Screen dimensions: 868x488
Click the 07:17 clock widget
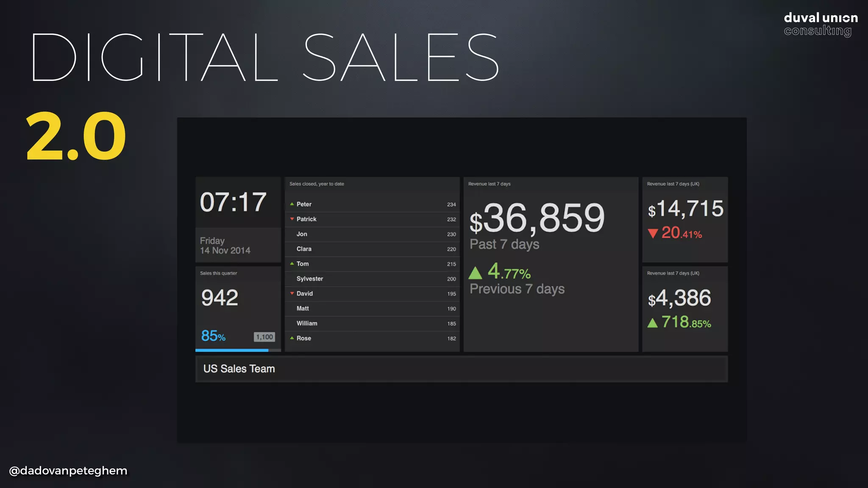pyautogui.click(x=234, y=202)
